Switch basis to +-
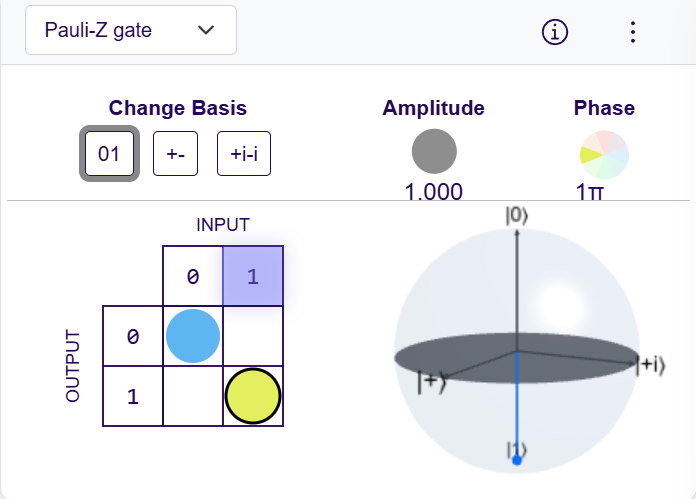Image resolution: width=696 pixels, height=499 pixels. (x=175, y=154)
